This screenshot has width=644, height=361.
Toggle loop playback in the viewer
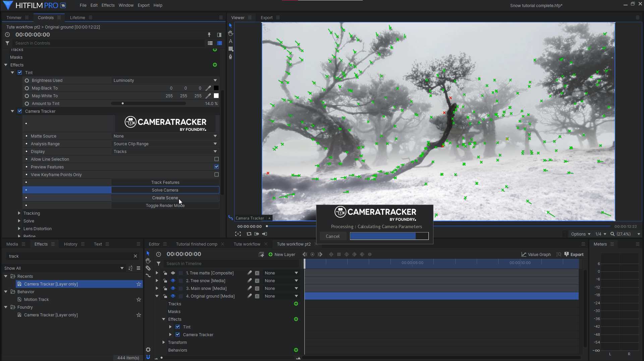(x=249, y=234)
